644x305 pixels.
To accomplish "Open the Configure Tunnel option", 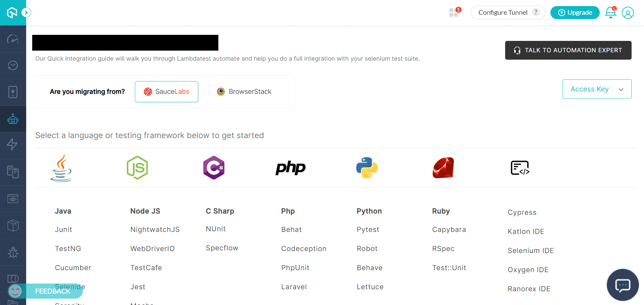I will [503, 13].
